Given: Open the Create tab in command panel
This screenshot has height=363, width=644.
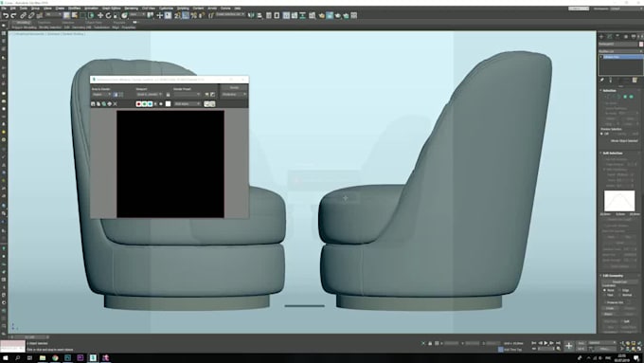Looking at the screenshot, I should coord(601,37).
